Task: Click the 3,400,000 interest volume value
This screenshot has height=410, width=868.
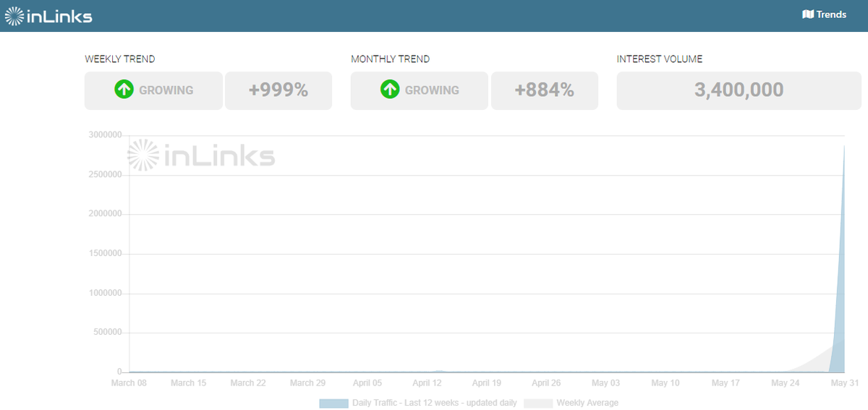Action: [739, 90]
